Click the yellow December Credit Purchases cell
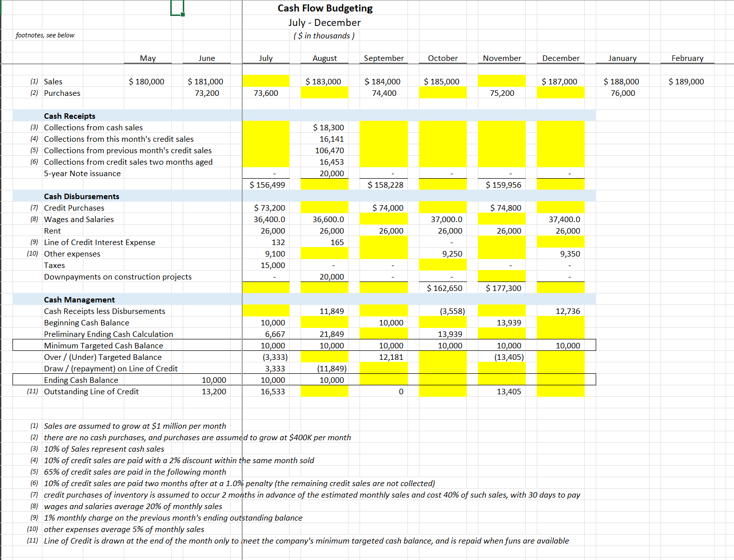This screenshot has height=560, width=734. [560, 207]
